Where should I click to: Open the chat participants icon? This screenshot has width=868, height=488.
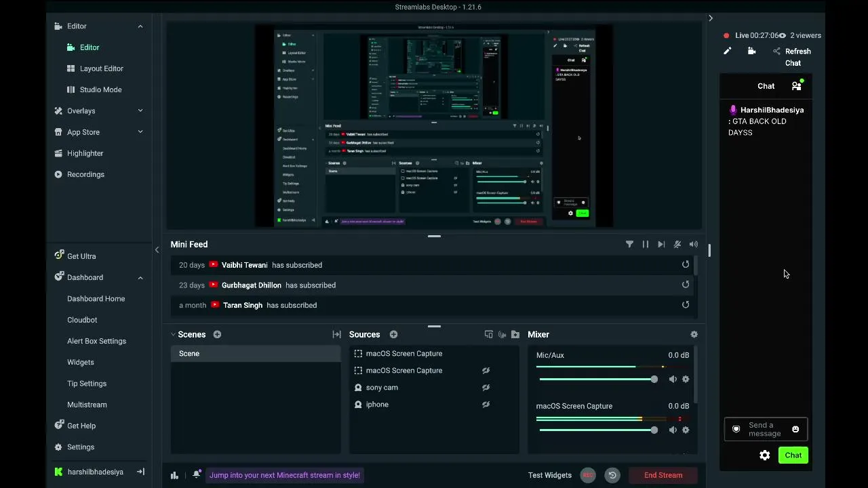(x=797, y=85)
